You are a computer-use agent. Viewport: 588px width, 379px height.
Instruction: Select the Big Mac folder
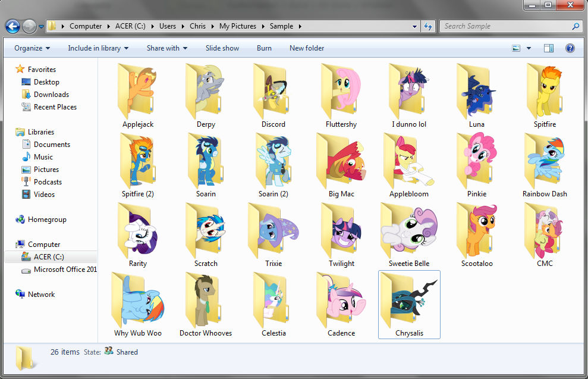pyautogui.click(x=341, y=161)
